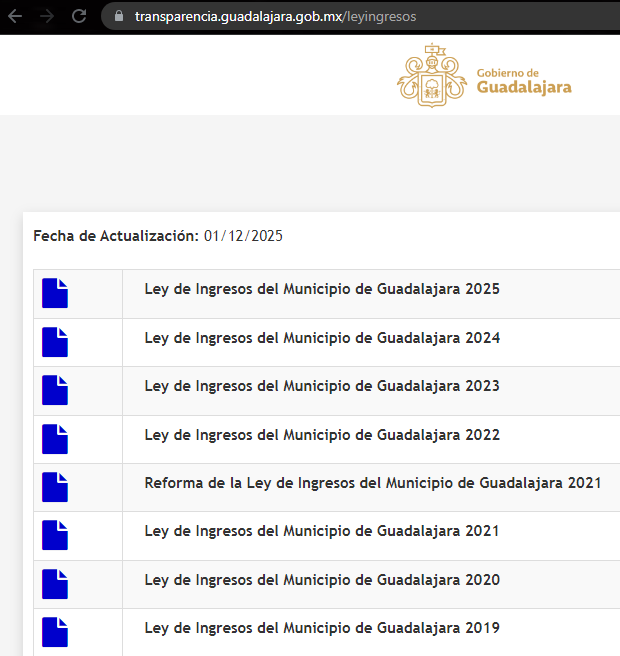Click the padlock site security icon
The width and height of the screenshot is (620, 656).
pyautogui.click(x=118, y=16)
